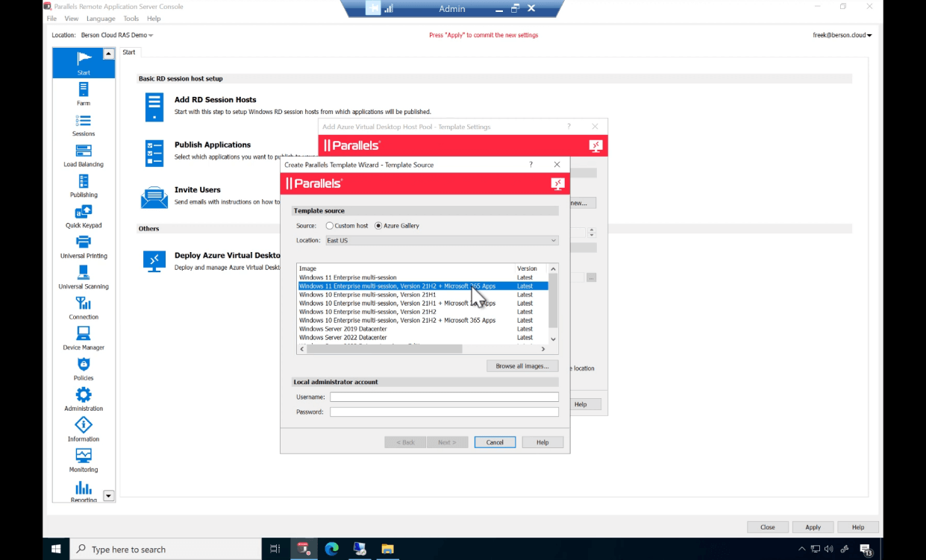Image resolution: width=926 pixels, height=560 pixels.
Task: Click Browse all images button
Action: coord(522,366)
